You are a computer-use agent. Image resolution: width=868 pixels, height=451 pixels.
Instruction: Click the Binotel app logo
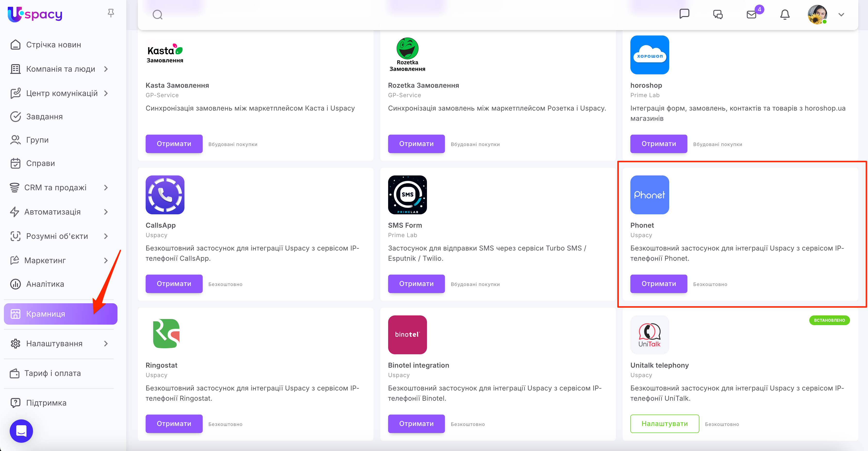tap(407, 335)
